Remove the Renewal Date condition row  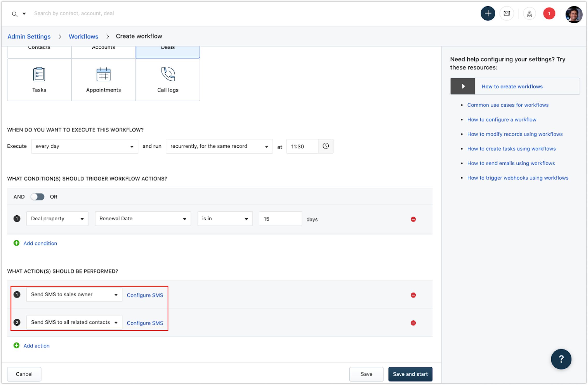(413, 219)
